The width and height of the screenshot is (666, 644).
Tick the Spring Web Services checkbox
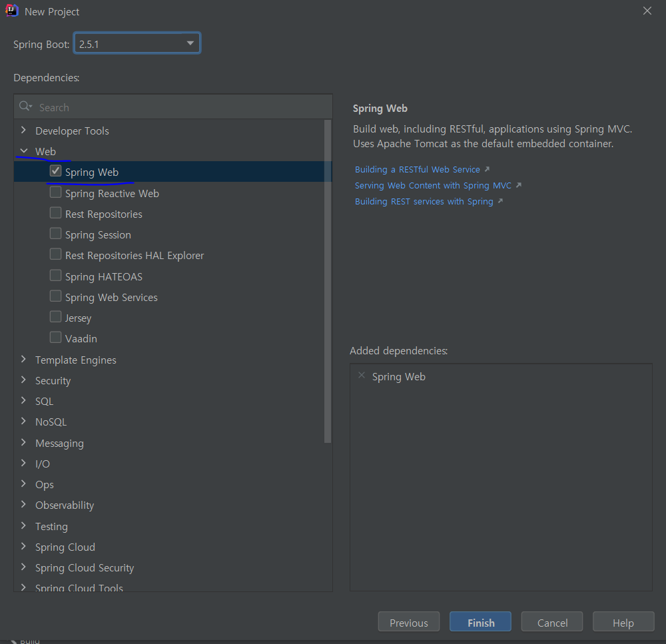pos(56,296)
